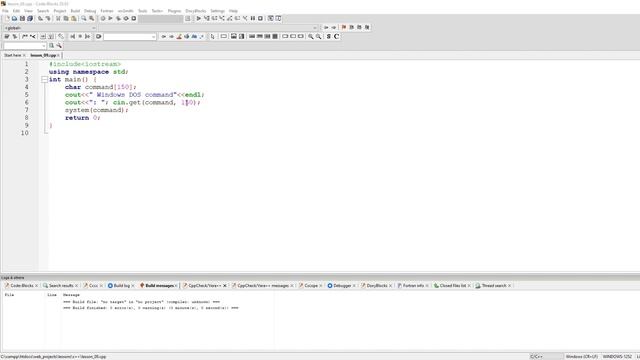This screenshot has width=640, height=360.
Task: Open the File menu
Action: click(x=5, y=11)
